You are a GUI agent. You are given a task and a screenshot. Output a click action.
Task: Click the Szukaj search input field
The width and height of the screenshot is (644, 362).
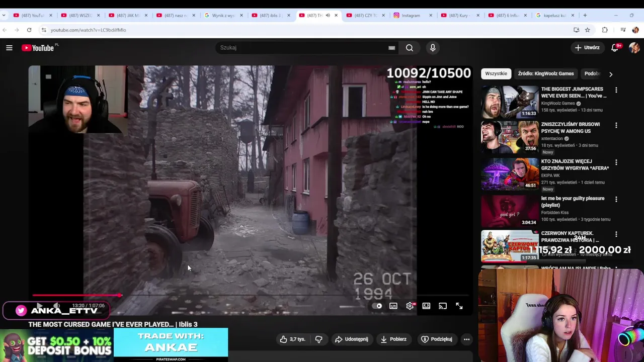tap(302, 48)
